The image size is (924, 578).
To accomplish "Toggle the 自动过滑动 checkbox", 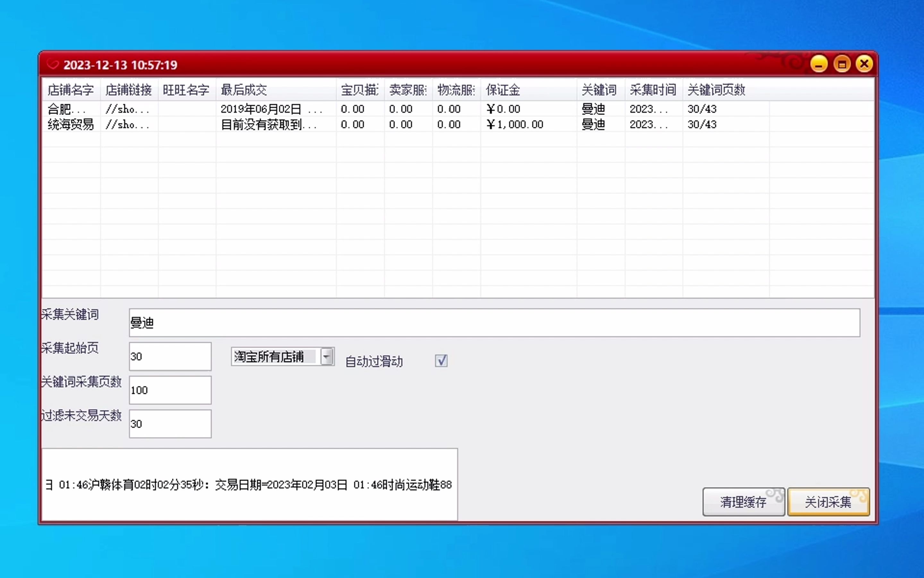I will point(441,361).
